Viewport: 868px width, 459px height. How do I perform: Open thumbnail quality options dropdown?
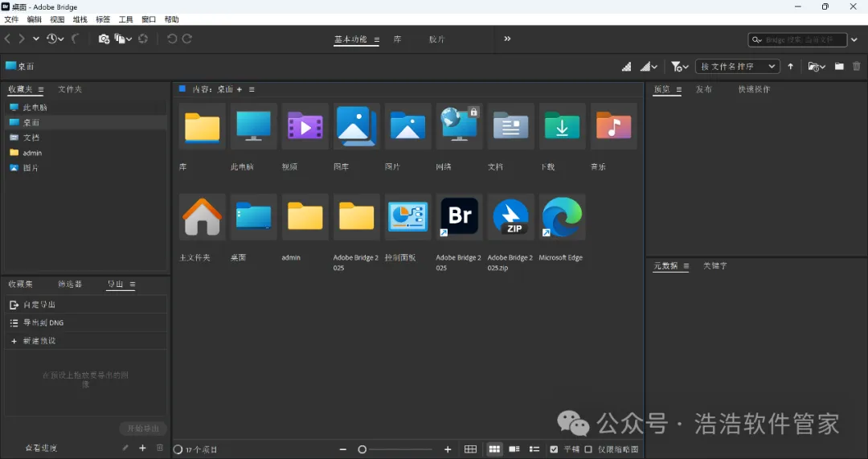(x=649, y=67)
